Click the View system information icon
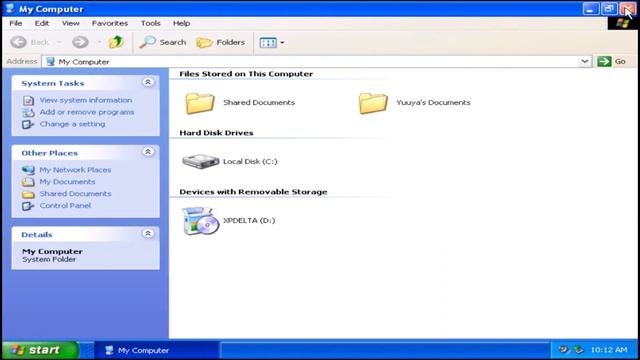 (28, 100)
